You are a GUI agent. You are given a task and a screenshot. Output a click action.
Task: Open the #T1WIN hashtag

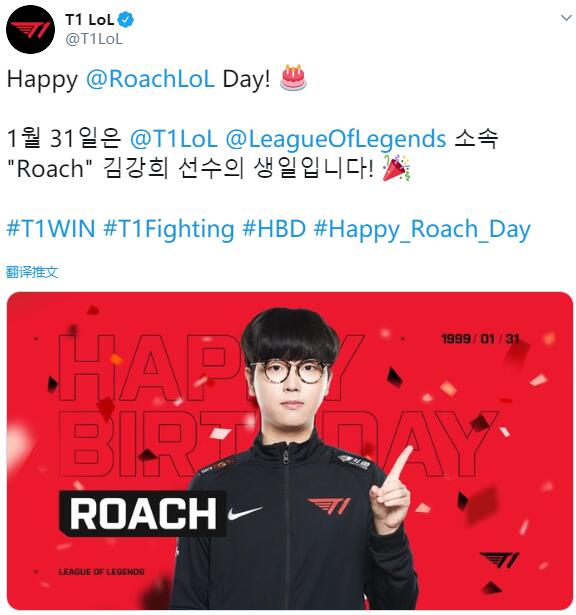tap(51, 229)
